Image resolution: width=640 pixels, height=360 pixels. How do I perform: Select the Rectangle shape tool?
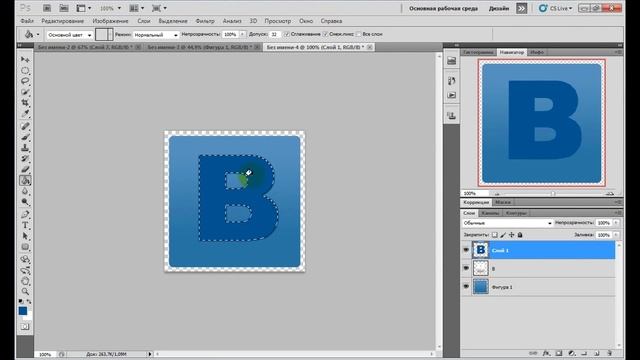(x=25, y=247)
